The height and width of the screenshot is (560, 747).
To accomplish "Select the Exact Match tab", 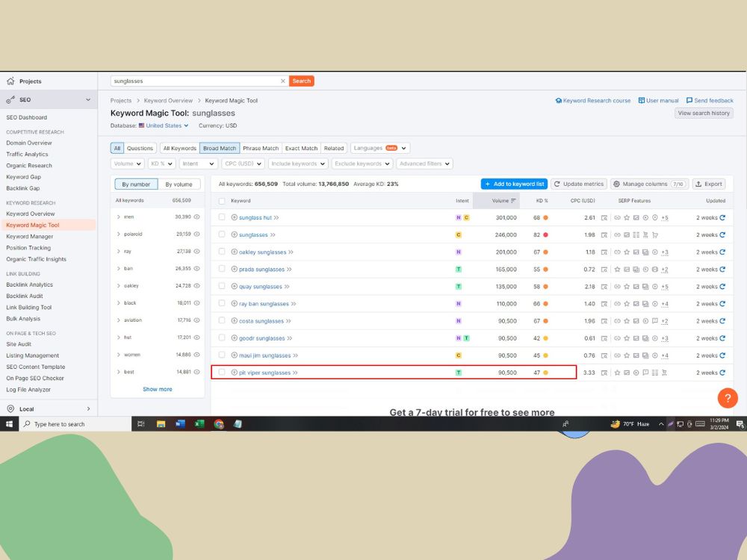I will (301, 148).
